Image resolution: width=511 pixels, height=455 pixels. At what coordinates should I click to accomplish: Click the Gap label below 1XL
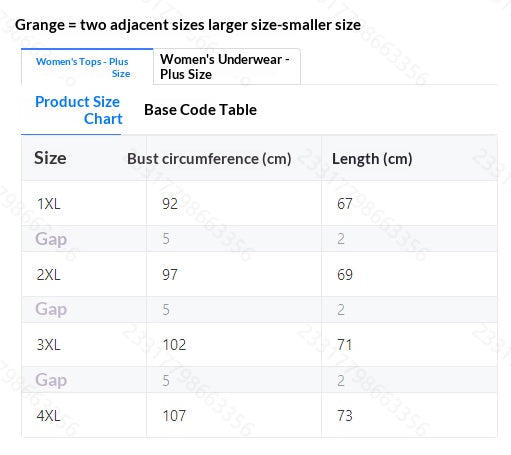coord(51,239)
